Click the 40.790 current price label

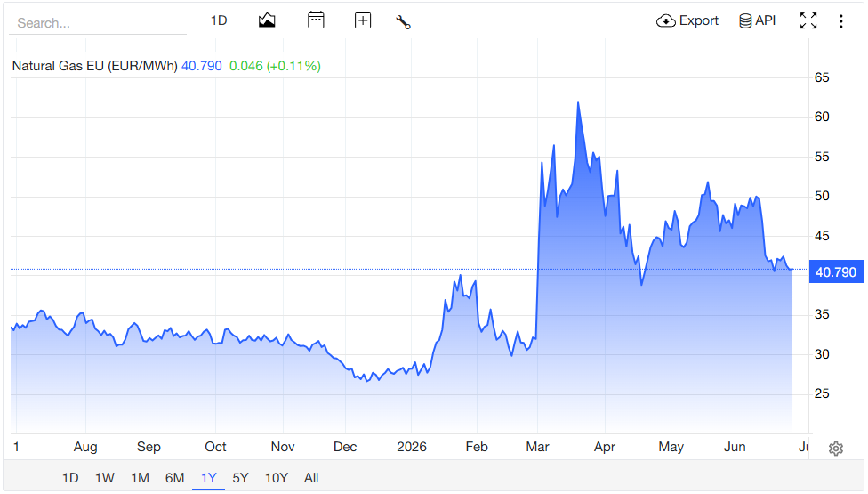[x=836, y=271]
